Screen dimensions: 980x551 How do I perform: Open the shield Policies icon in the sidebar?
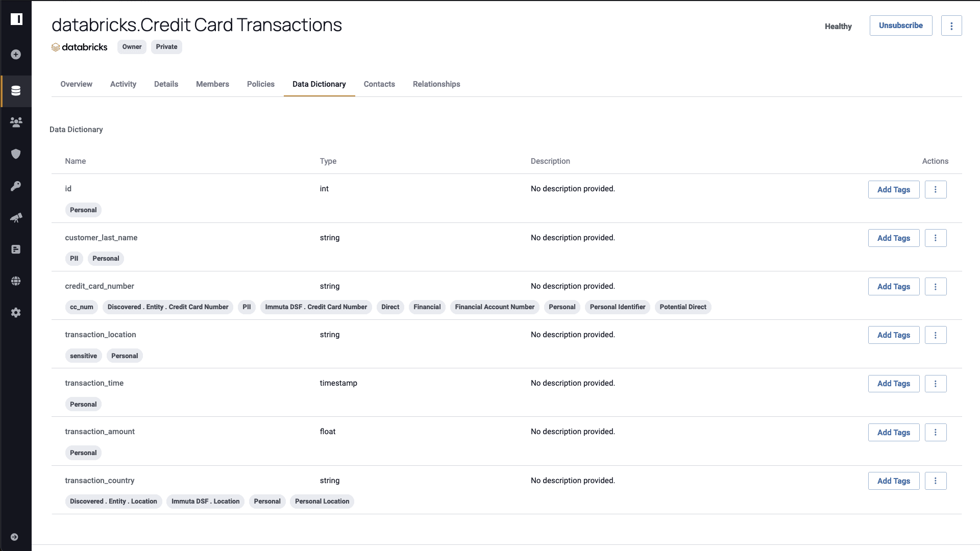(16, 154)
